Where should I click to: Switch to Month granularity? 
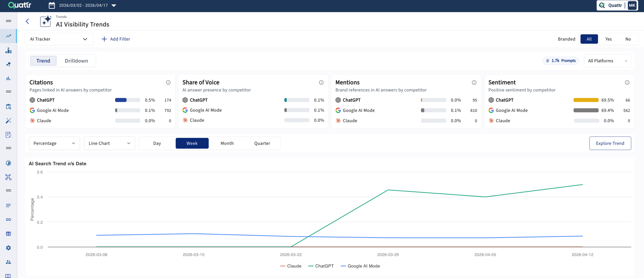(x=227, y=143)
